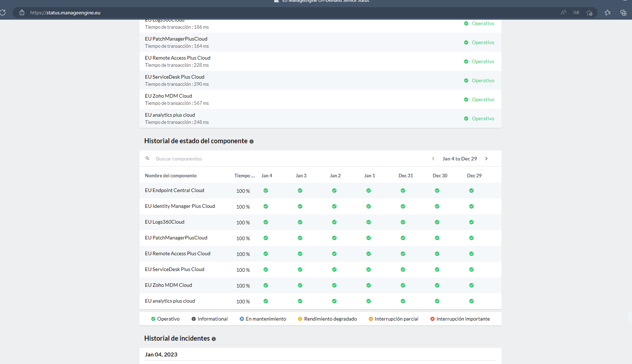Click the Interrupción parcial legend icon
The height and width of the screenshot is (364, 632).
[x=371, y=319]
